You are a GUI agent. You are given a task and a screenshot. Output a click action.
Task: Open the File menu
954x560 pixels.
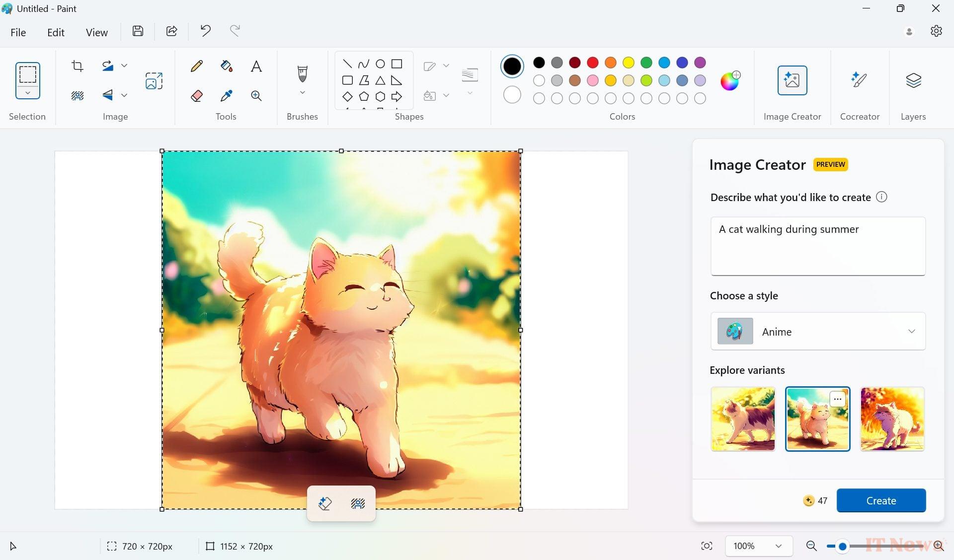18,32
